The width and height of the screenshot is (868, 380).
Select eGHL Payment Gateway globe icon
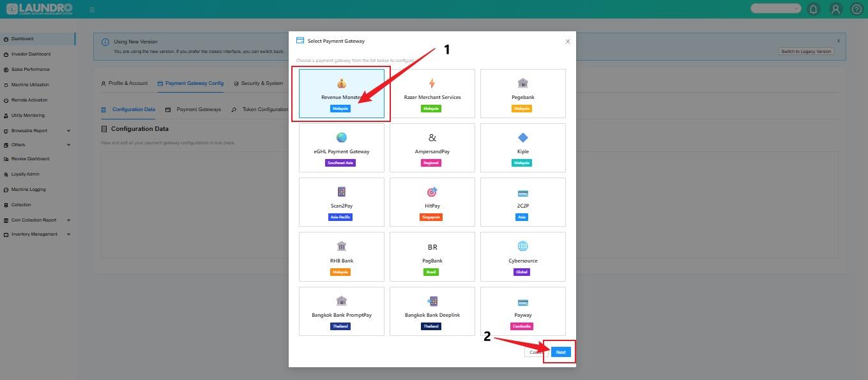pos(342,137)
